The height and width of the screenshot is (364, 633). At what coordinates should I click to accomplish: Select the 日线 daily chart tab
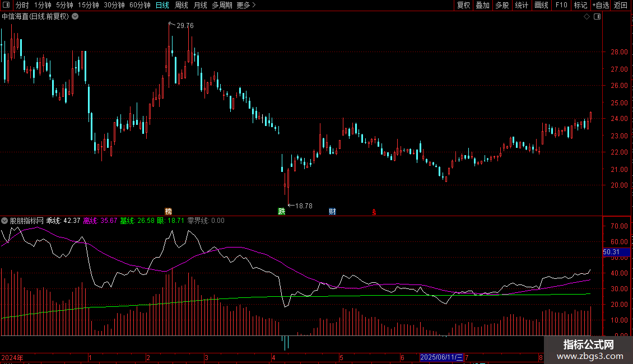pyautogui.click(x=162, y=5)
